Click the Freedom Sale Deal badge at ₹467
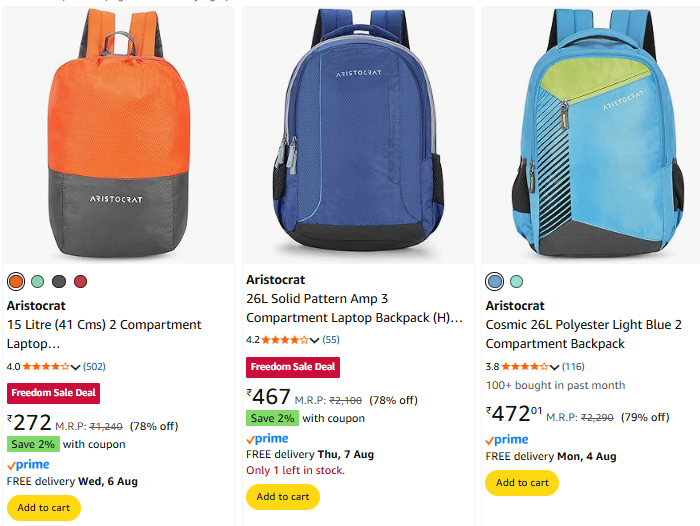The image size is (700, 526). (293, 367)
